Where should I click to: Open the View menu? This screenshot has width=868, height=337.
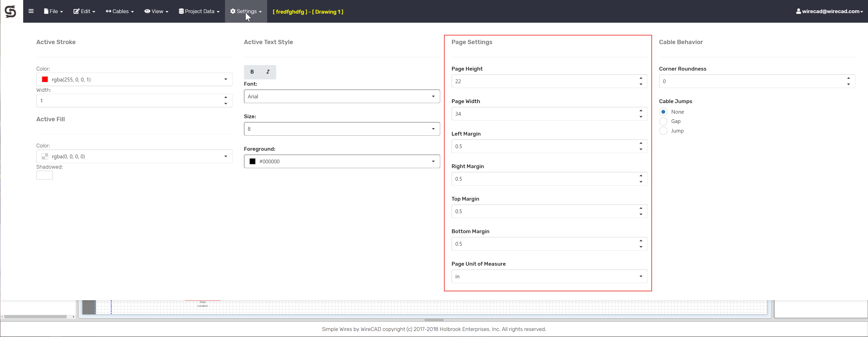point(156,11)
